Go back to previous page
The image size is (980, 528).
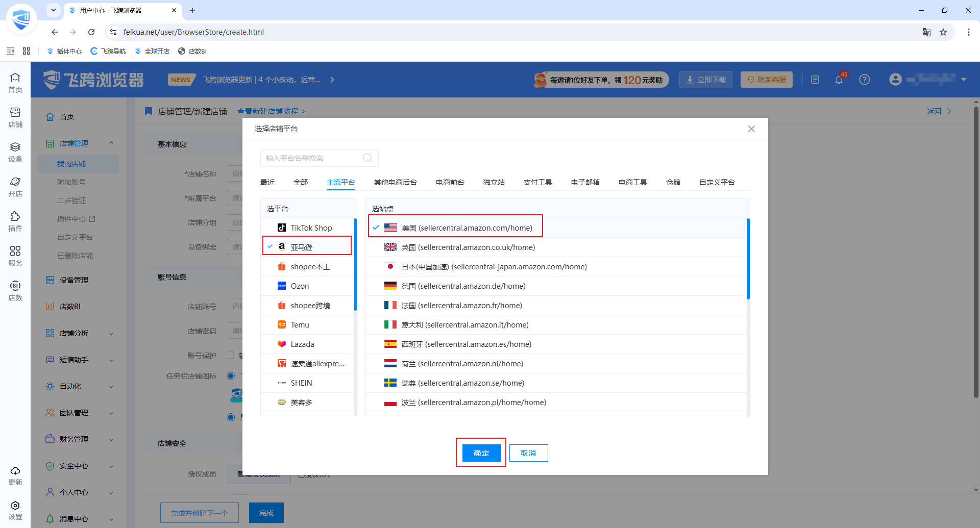pos(55,32)
